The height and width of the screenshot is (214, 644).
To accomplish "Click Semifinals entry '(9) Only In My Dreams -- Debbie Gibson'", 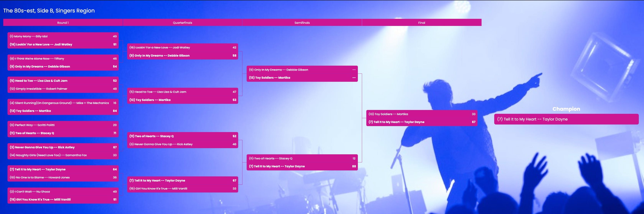I will pyautogui.click(x=302, y=70).
